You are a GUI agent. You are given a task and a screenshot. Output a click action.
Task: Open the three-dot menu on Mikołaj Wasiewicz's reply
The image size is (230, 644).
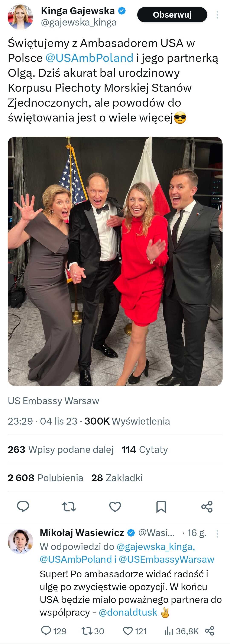[217, 534]
